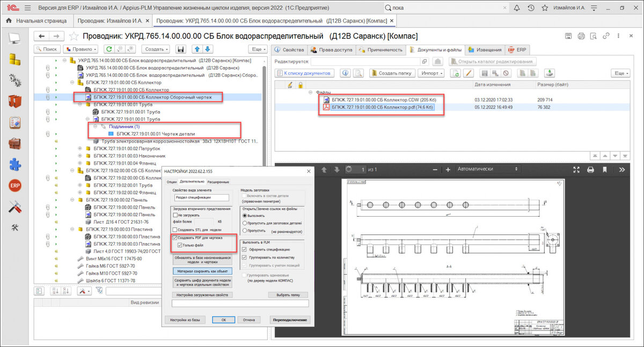Open the history clock icon
The width and height of the screenshot is (644, 347).
click(531, 8)
